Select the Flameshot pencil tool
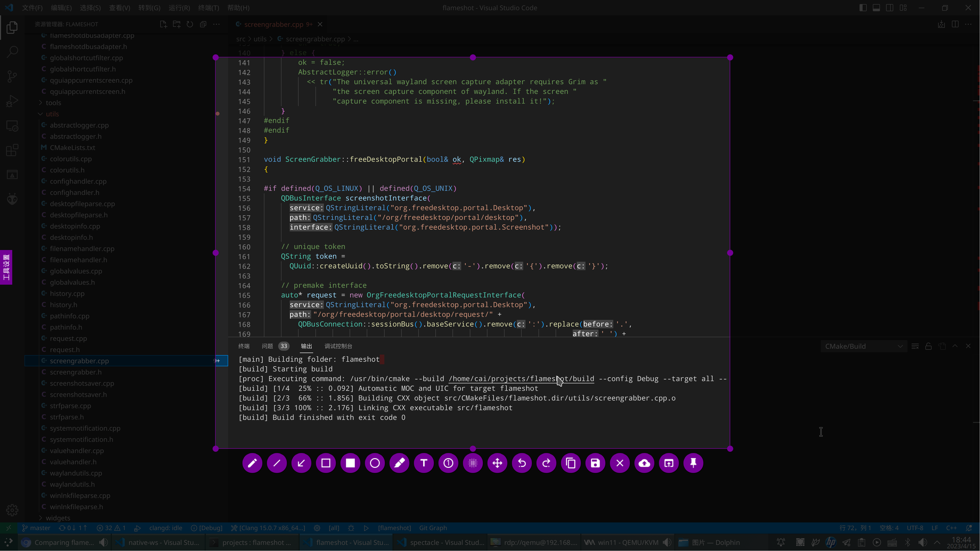 tap(252, 463)
